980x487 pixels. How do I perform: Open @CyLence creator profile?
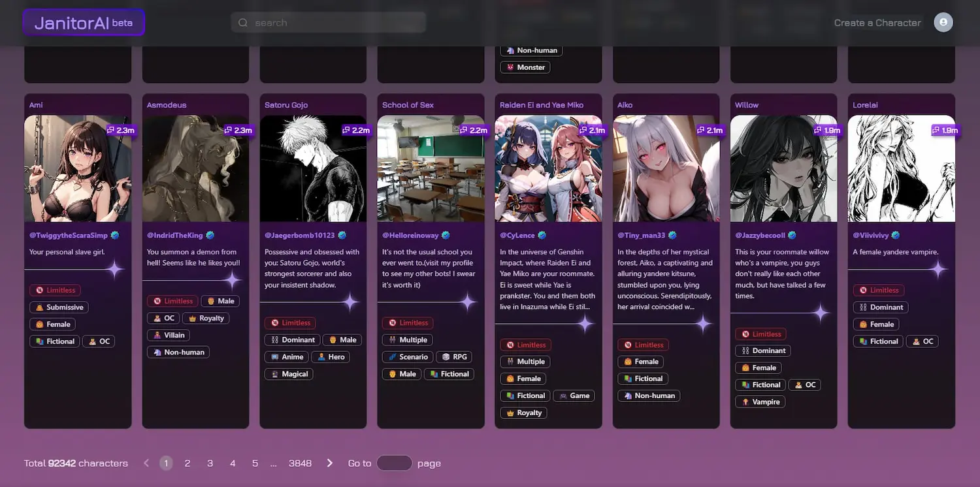tap(517, 235)
